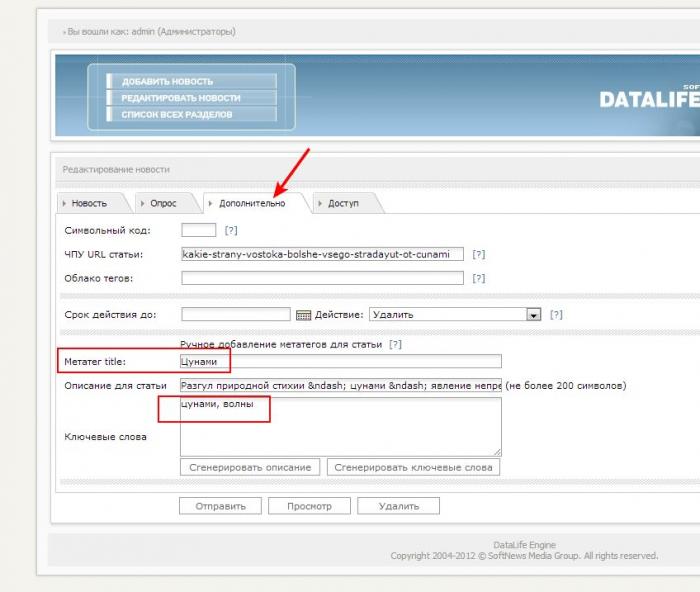700x592 pixels.
Task: Open the Доступ tab
Action: tap(343, 203)
